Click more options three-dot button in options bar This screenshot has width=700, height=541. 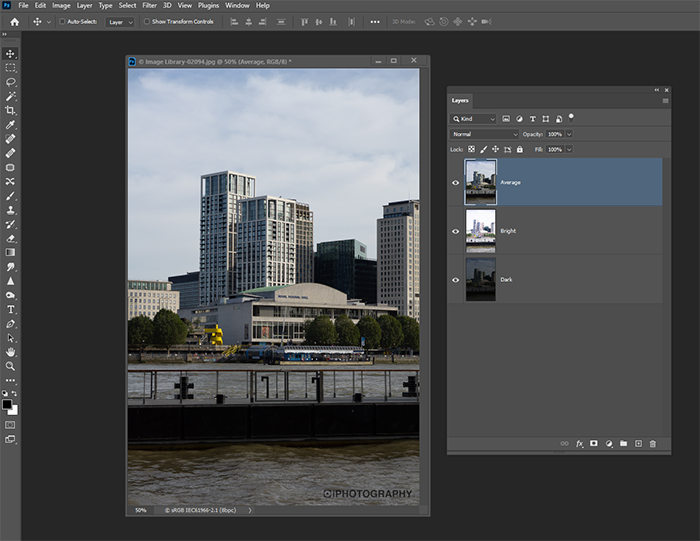[x=375, y=21]
